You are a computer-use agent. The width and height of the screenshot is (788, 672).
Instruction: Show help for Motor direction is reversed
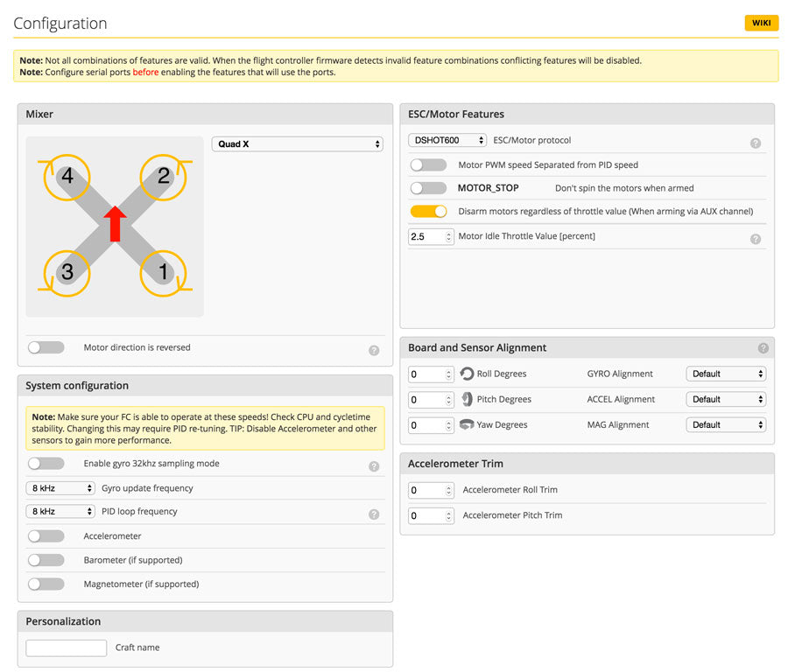click(373, 351)
